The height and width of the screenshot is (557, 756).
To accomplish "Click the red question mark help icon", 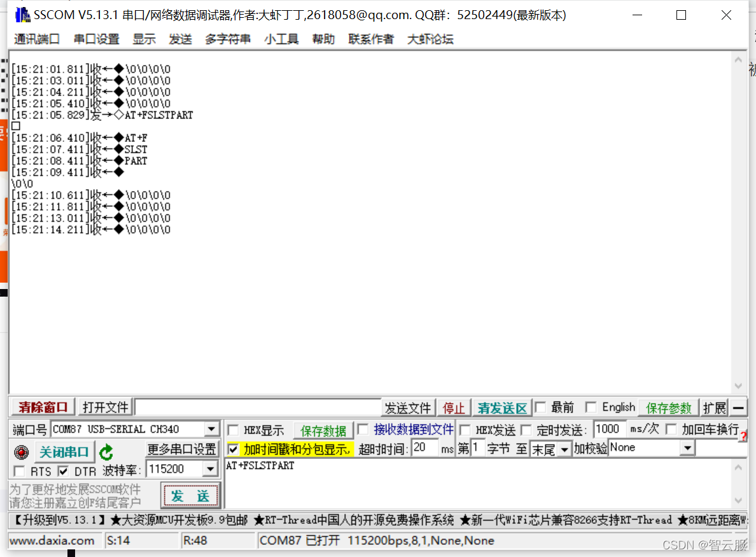I will coord(743,436).
